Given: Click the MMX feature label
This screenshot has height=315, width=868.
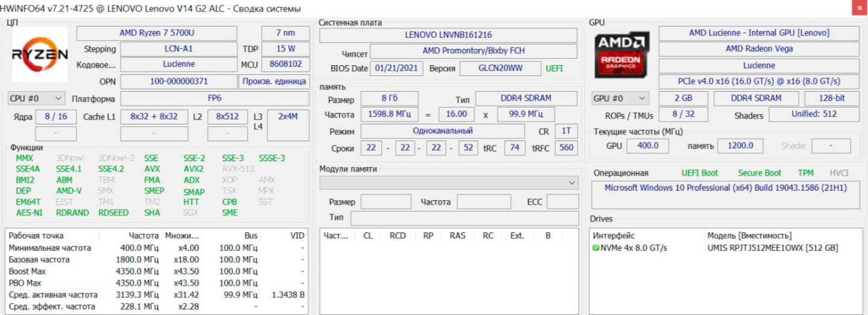Looking at the screenshot, I should click(x=25, y=158).
